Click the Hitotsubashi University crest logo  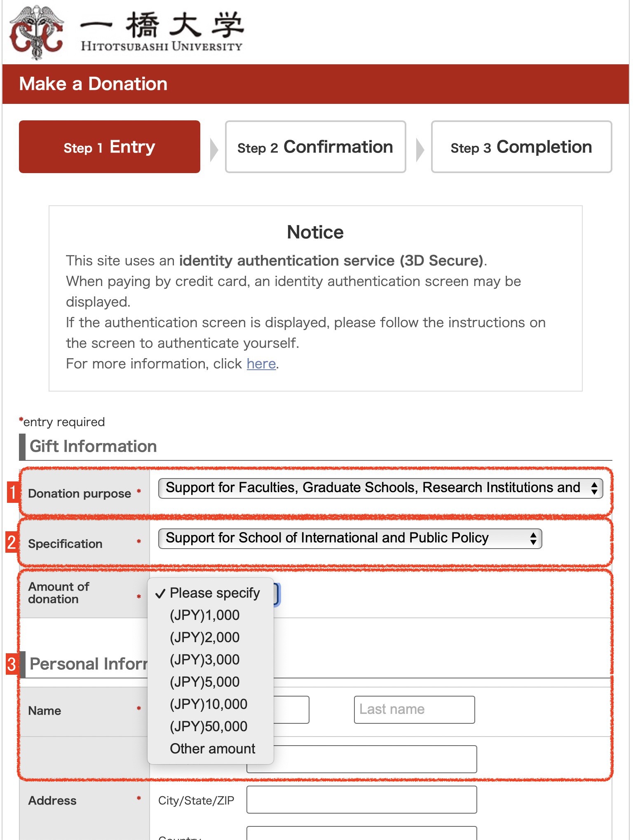tap(37, 32)
